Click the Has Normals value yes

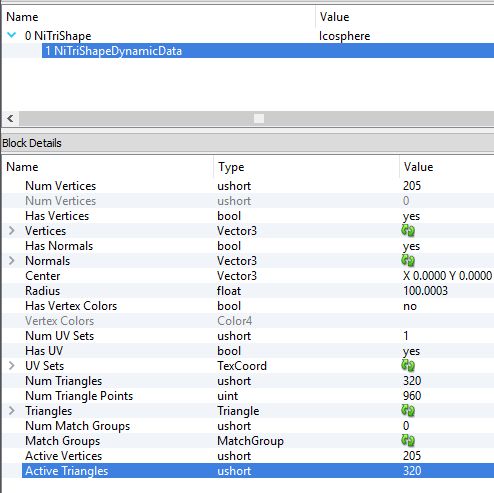(x=411, y=246)
